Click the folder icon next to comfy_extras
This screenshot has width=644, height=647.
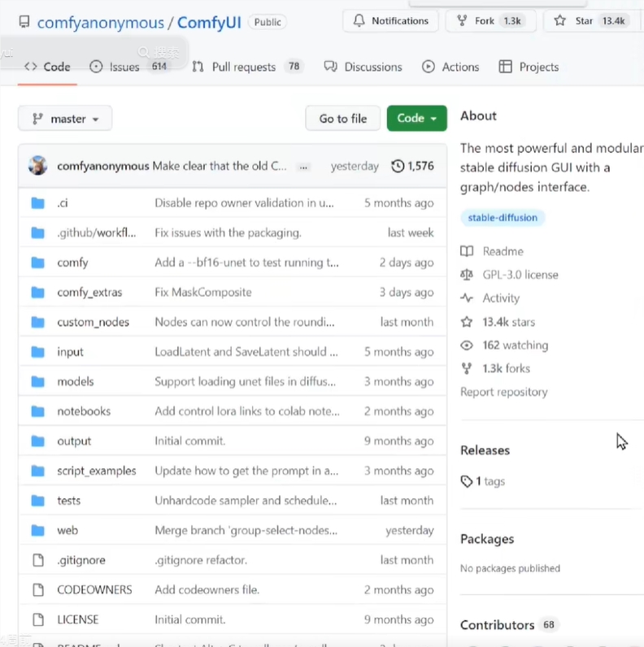37,292
